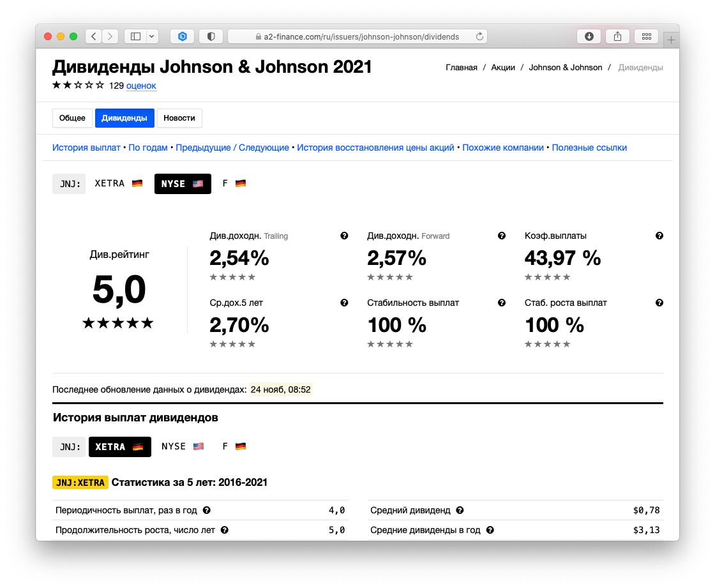The height and width of the screenshot is (588, 715).
Task: Go to 'Главная' breadcrumb
Action: coord(462,68)
